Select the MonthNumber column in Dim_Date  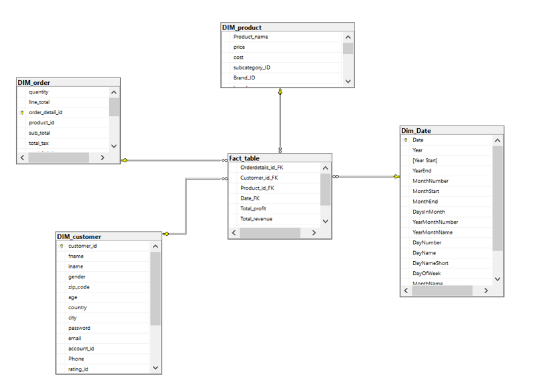click(x=447, y=181)
